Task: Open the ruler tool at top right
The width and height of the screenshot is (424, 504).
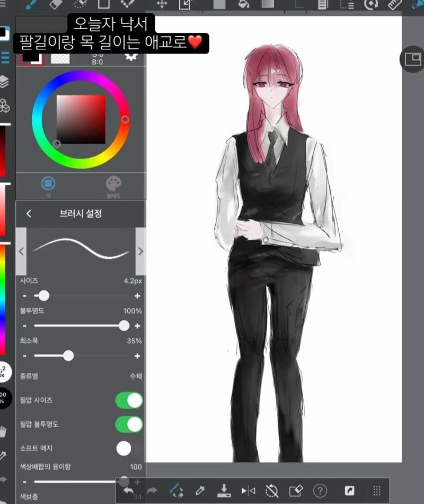Action: click(x=395, y=4)
